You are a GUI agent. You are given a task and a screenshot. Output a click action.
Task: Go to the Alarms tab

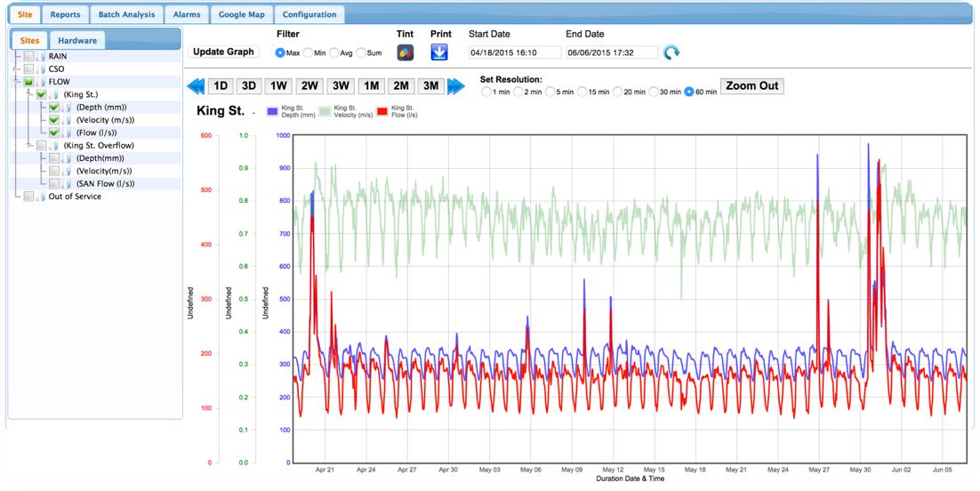(x=187, y=14)
